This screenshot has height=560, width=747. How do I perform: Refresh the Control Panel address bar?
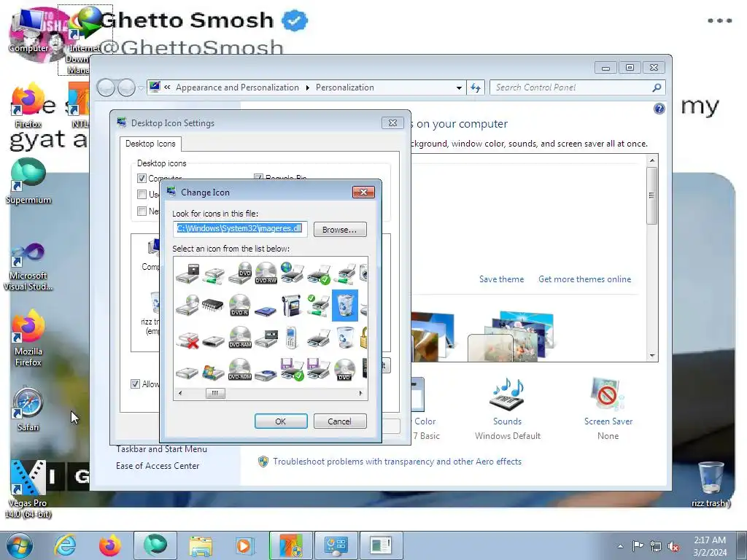[476, 87]
